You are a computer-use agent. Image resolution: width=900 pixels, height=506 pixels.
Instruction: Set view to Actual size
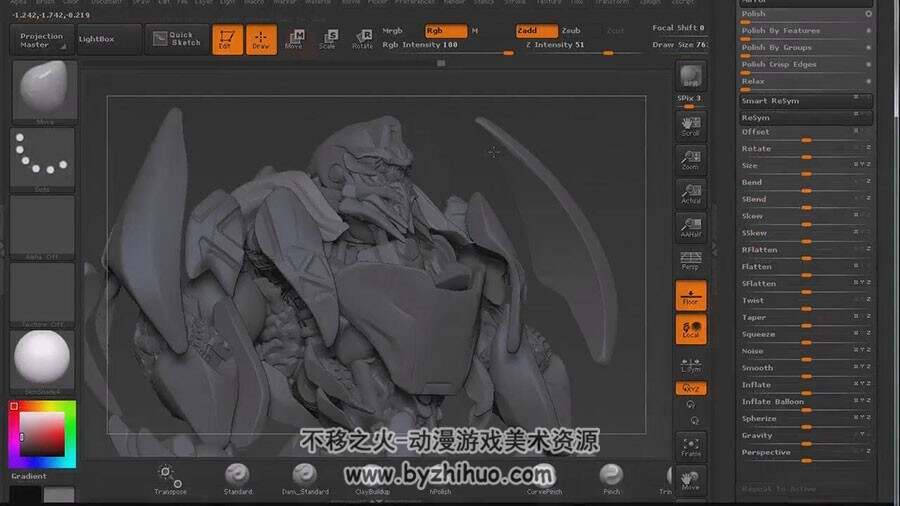pos(690,193)
